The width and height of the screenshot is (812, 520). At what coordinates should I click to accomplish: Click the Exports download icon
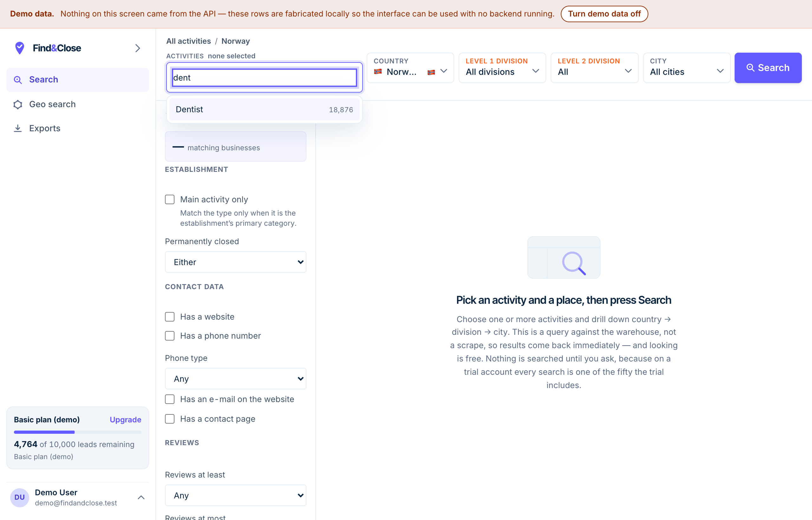[17, 128]
